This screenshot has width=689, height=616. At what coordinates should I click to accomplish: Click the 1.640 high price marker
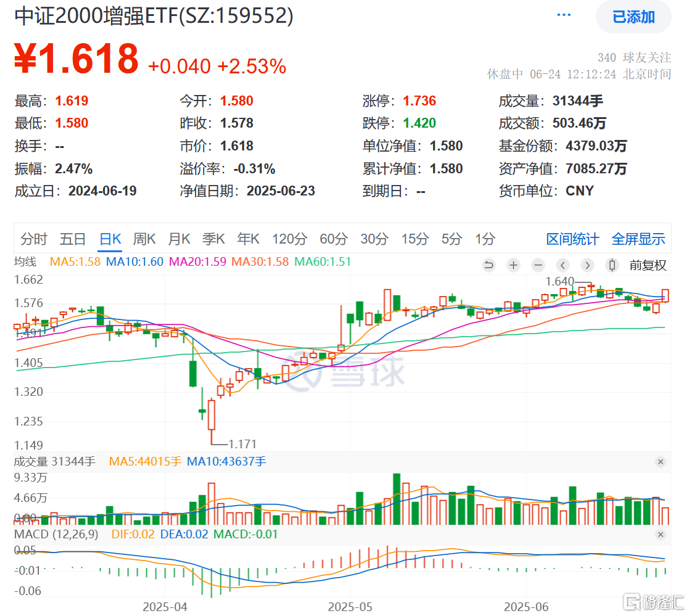(x=560, y=281)
